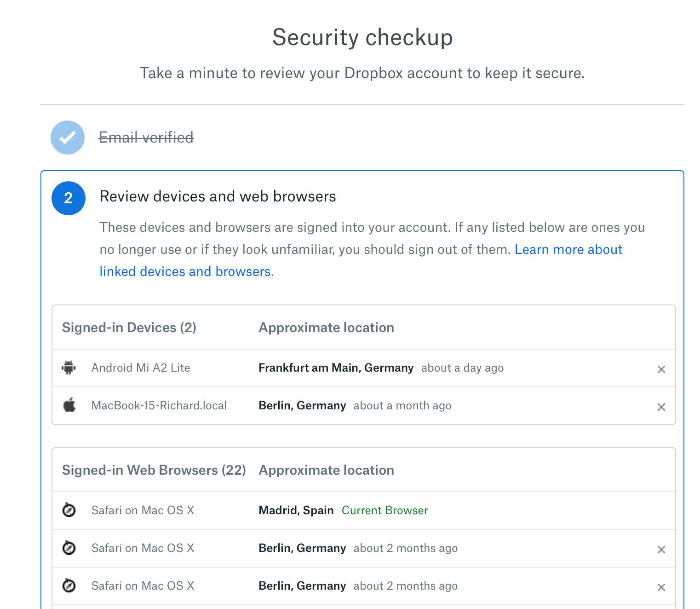Click the Safari icon in the first Berlin browser row
Screen dimensions: 700x609
[69, 548]
